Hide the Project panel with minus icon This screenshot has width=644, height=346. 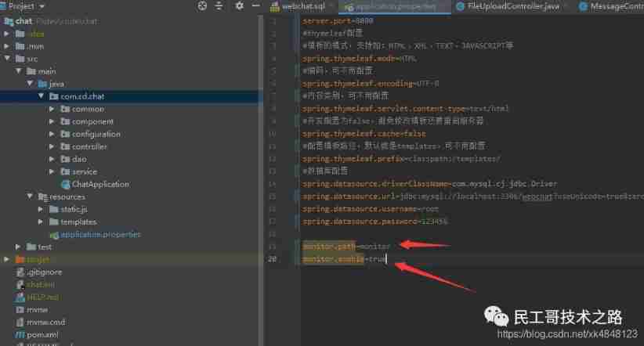[255, 5]
